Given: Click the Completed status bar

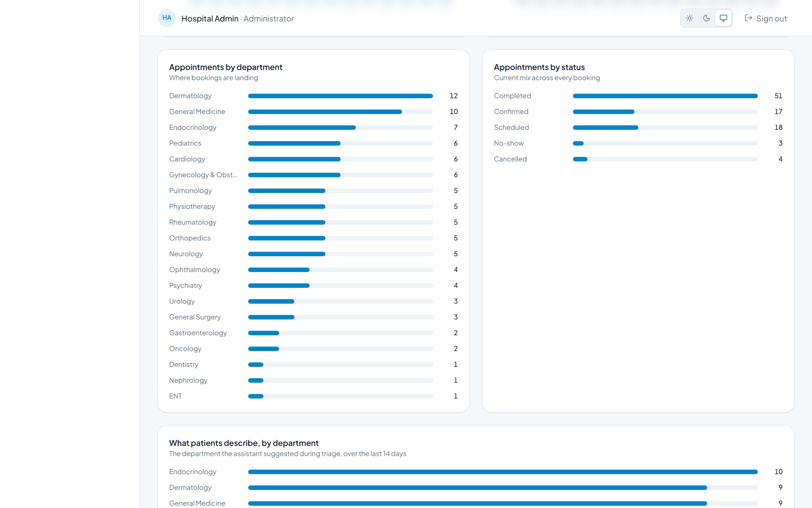Looking at the screenshot, I should tap(665, 96).
